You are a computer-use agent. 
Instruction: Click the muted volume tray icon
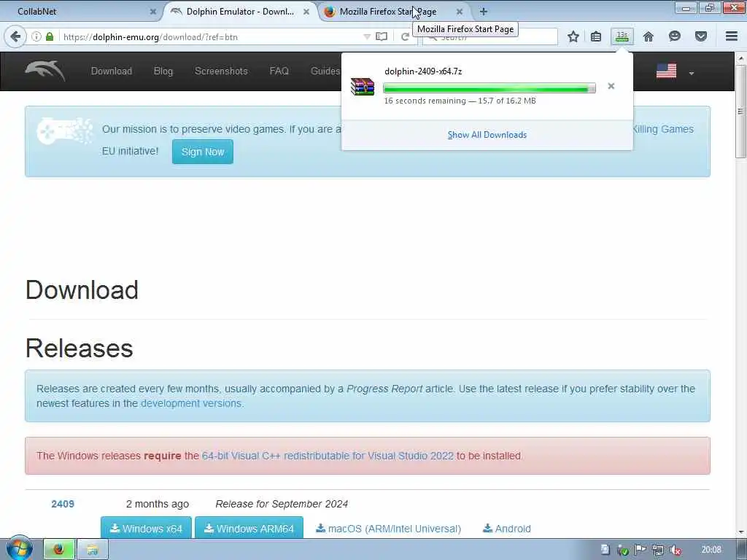(x=675, y=550)
